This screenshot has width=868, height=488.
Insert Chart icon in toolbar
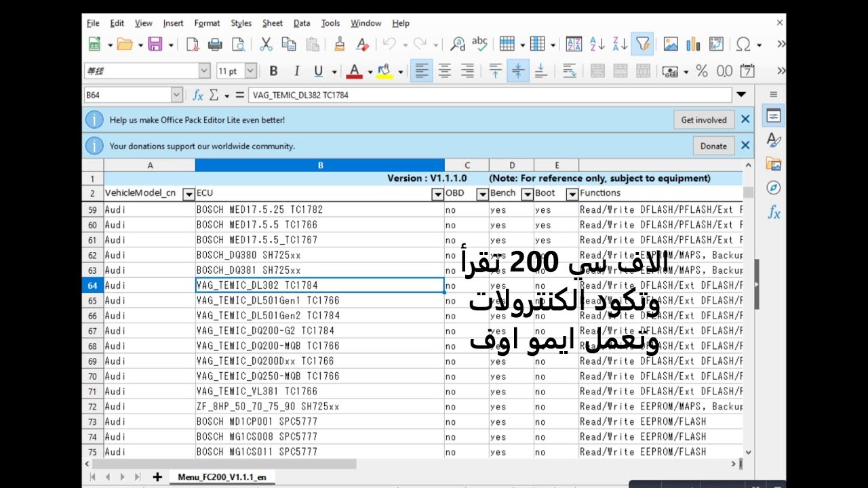point(693,44)
